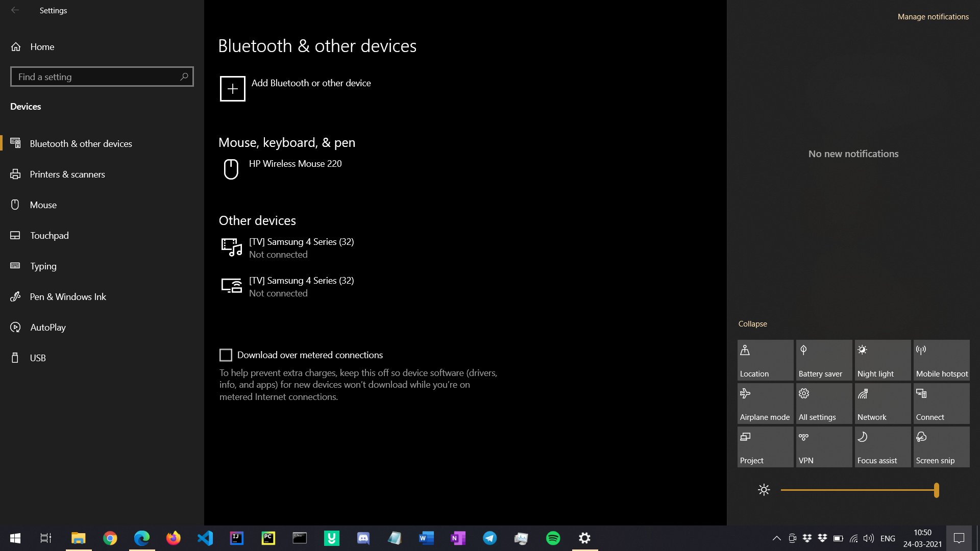The width and height of the screenshot is (980, 551).
Task: Click Manage notifications link
Action: (933, 17)
